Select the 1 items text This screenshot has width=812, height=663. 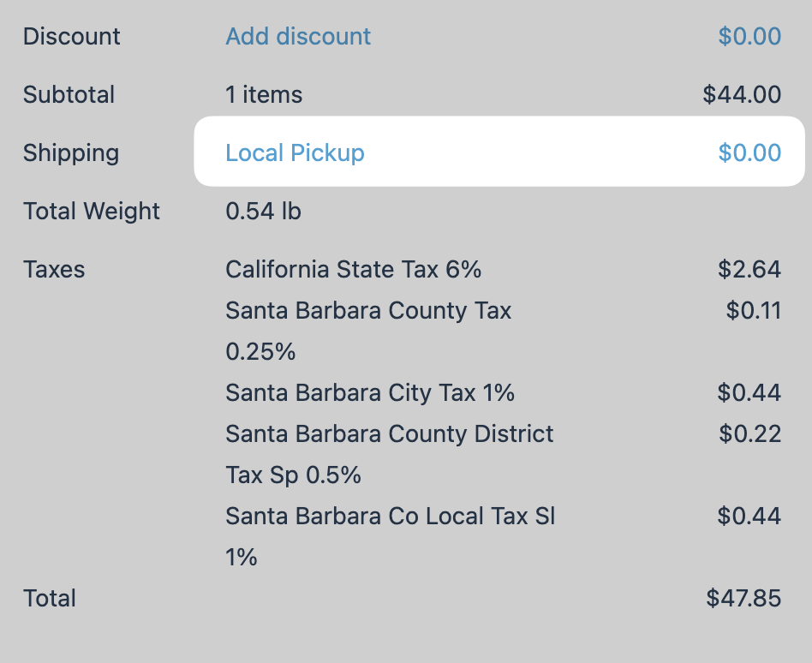pyautogui.click(x=264, y=94)
